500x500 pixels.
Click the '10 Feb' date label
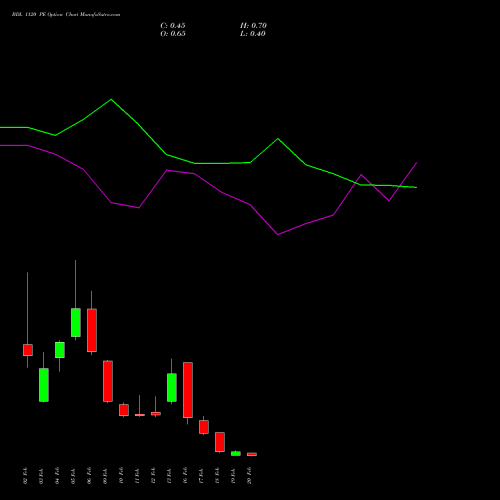pyautogui.click(x=122, y=476)
